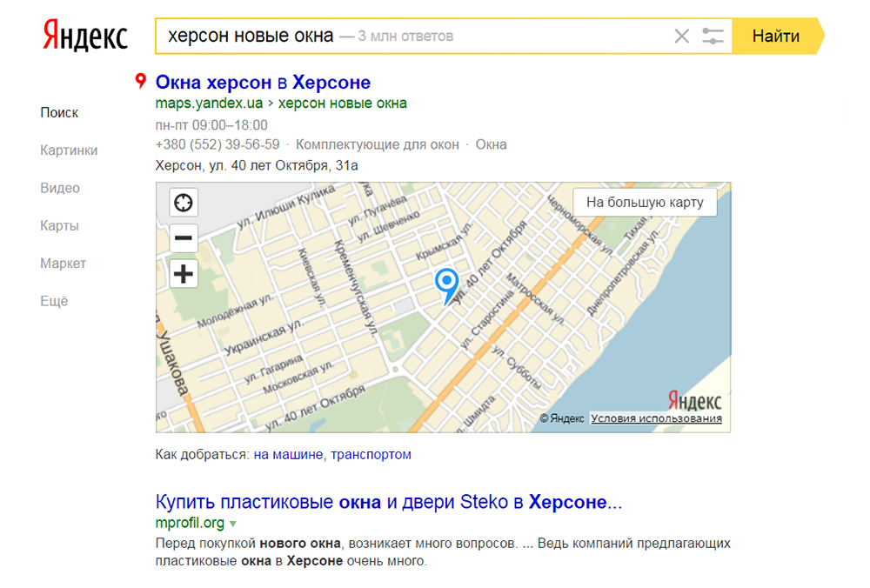870x588 pixels.
Task: Open Условия использования link on map
Action: [656, 418]
